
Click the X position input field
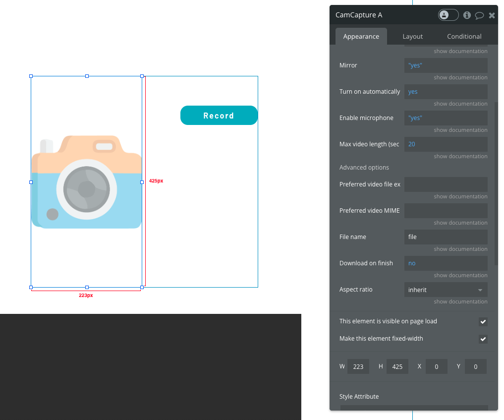[x=437, y=366]
